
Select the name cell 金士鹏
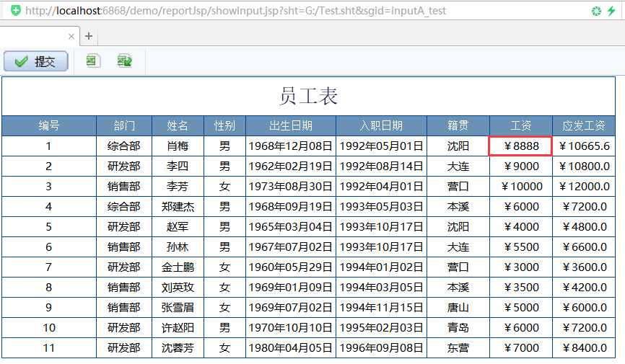click(x=178, y=267)
